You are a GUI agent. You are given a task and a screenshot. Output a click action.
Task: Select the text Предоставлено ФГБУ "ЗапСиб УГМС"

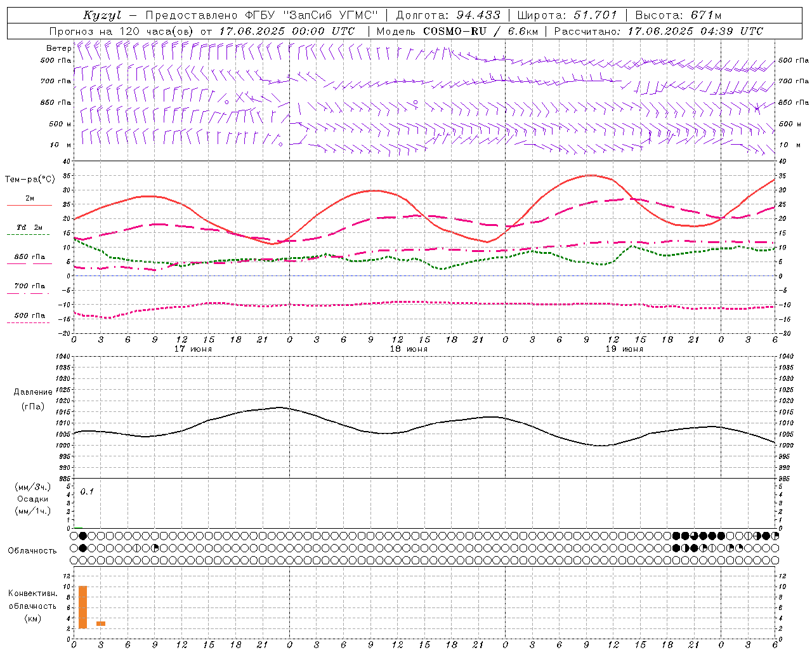tap(262, 15)
